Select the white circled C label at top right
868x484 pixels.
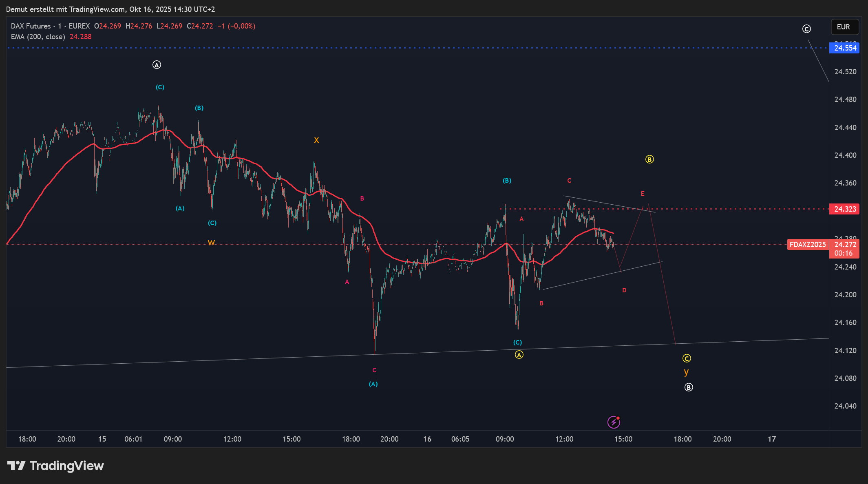(x=806, y=29)
